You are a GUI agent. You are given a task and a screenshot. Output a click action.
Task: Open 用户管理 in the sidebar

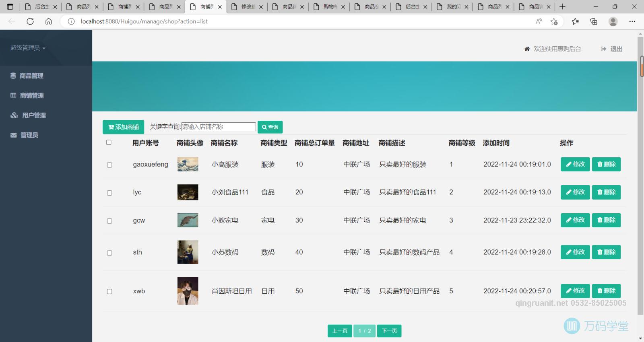[28, 115]
